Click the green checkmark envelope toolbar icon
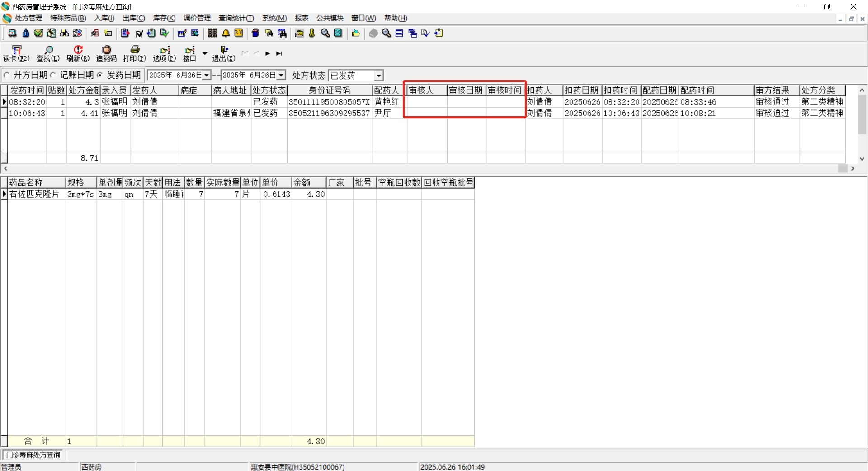868x471 pixels. tap(38, 33)
